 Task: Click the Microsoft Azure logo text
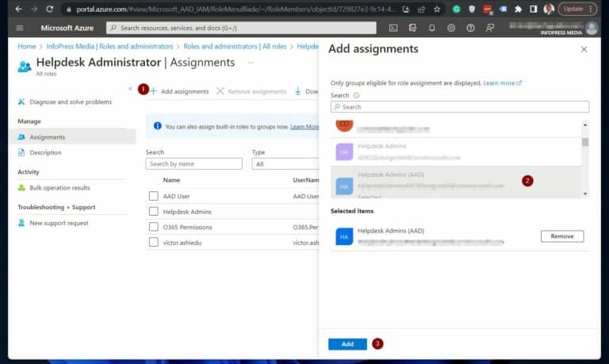[67, 28]
